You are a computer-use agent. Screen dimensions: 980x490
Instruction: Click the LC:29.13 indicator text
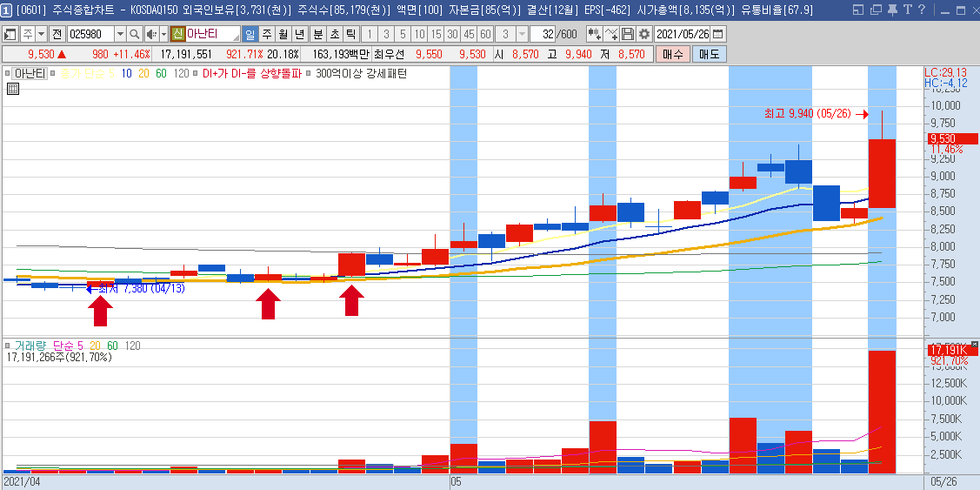point(945,72)
